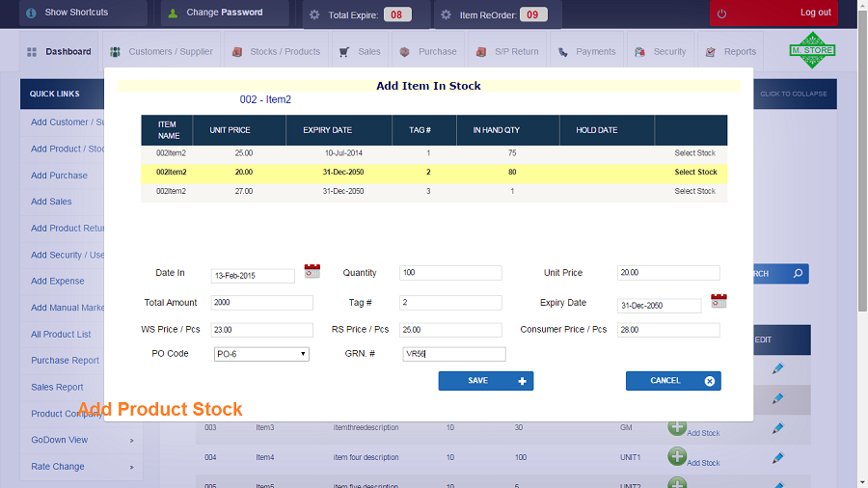
Task: Click the pencil edit icon for Item3 row
Action: [x=777, y=427]
